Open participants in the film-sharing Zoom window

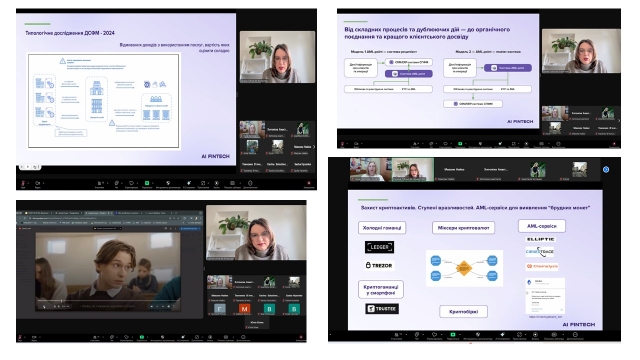96,337
